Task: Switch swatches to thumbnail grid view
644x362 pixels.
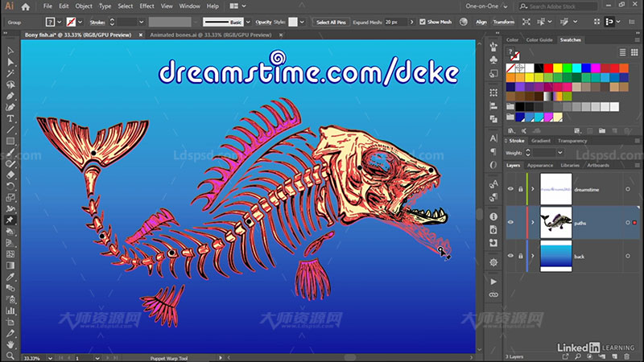Action: (x=634, y=52)
